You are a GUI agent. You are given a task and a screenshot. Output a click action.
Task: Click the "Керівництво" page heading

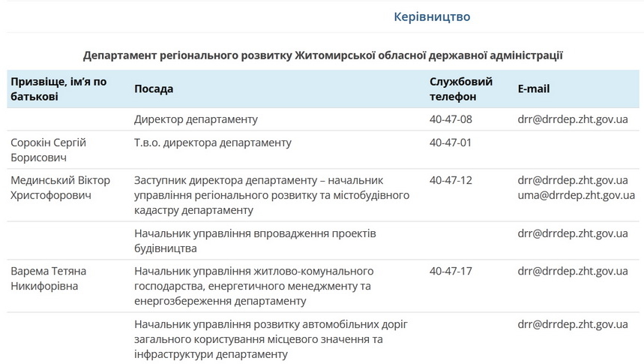click(432, 17)
